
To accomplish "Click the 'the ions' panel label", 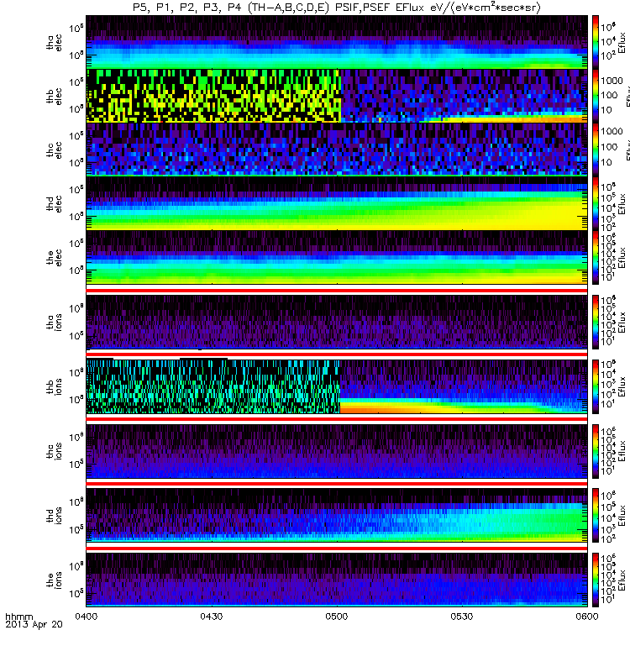I will pos(54,580).
